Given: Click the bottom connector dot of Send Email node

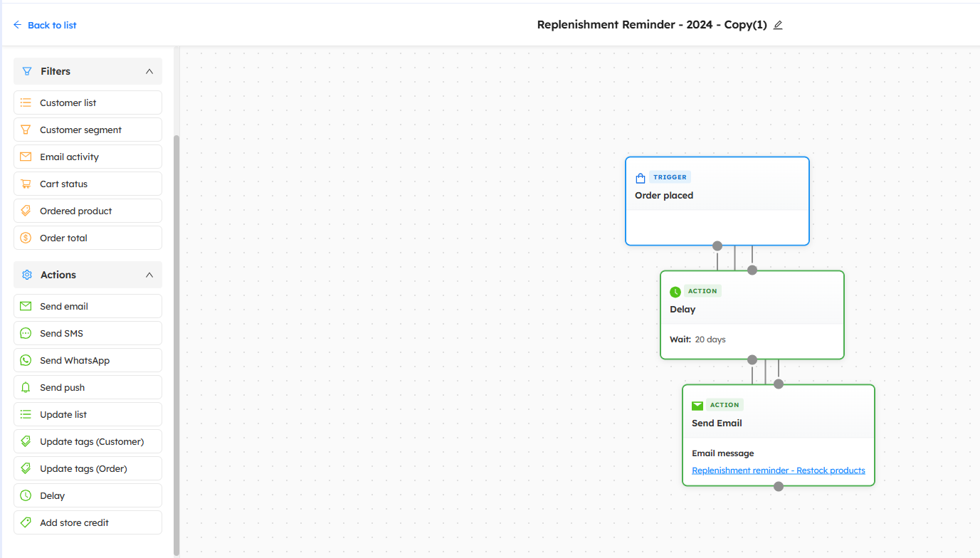Looking at the screenshot, I should (x=779, y=487).
